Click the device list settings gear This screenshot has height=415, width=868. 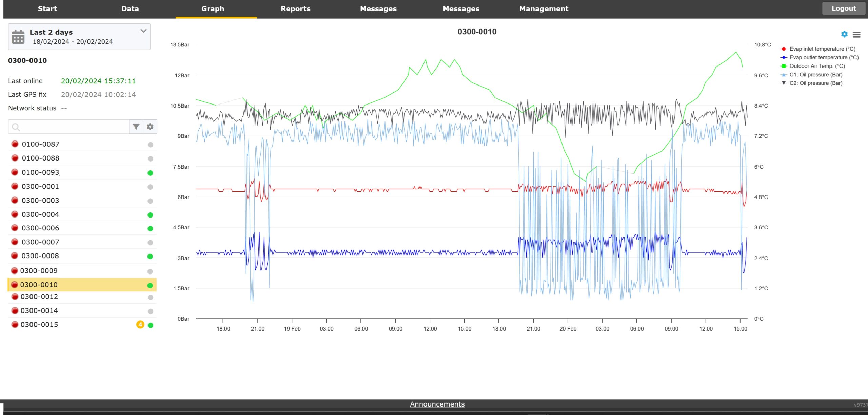point(150,127)
